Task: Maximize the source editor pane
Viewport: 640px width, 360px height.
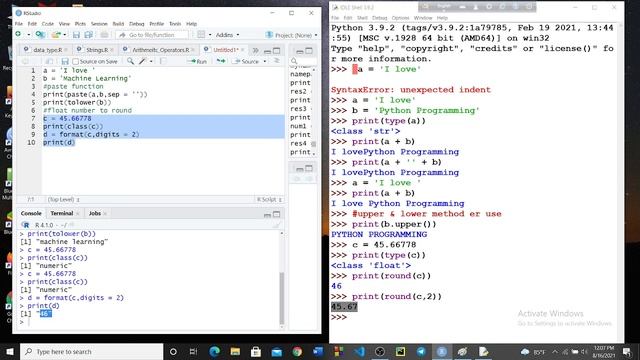Action: (277, 51)
